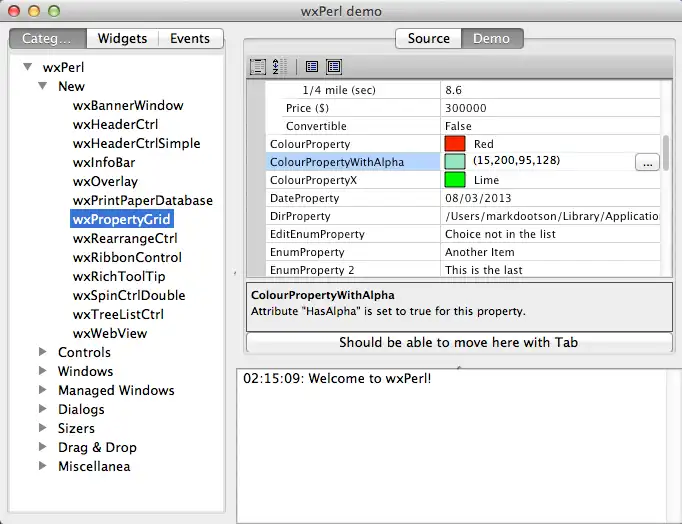Select categorized mode toolbar icon
Screen dimensions: 682x524
pos(258,67)
